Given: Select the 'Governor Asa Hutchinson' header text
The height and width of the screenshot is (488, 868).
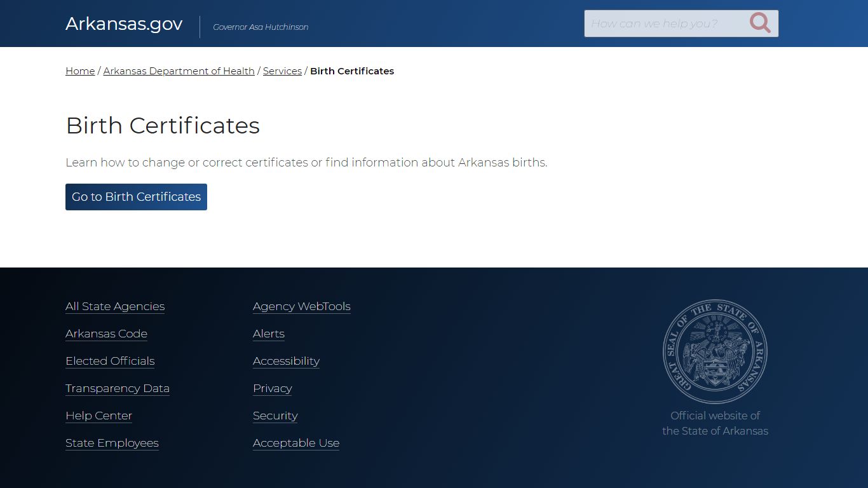Looking at the screenshot, I should (x=261, y=27).
